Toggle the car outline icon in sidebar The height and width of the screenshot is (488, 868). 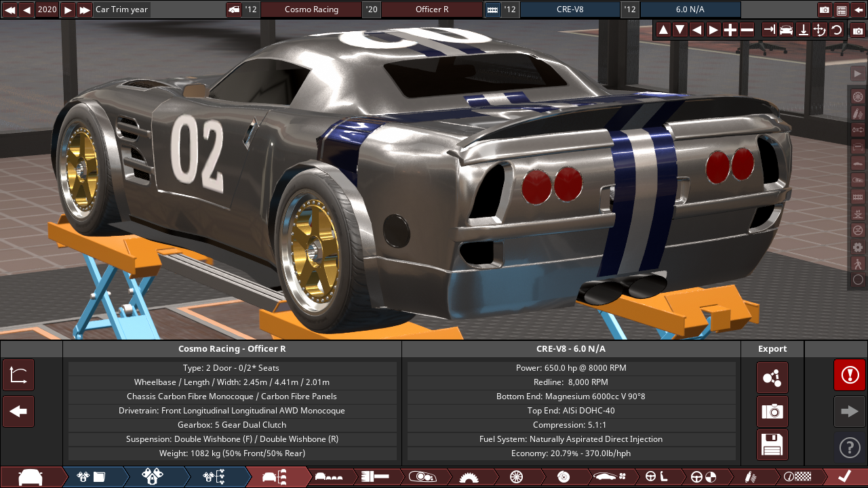point(858,146)
